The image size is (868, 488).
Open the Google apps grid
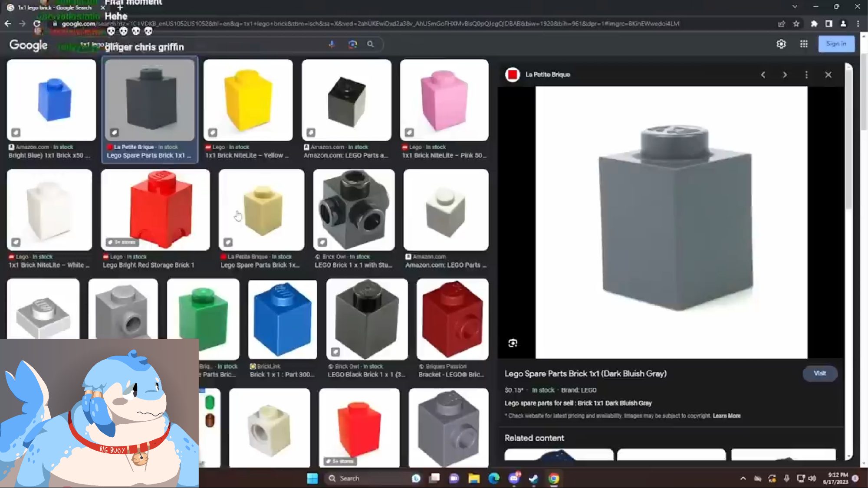(804, 44)
